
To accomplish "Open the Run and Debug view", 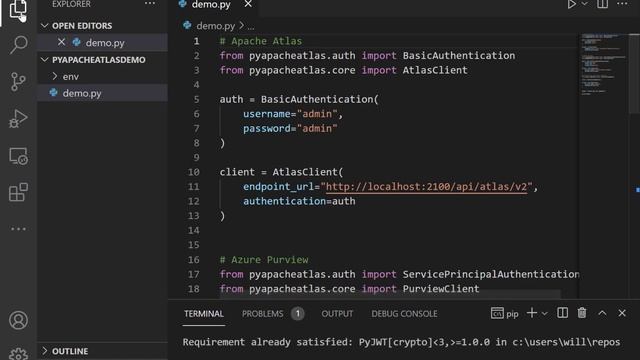I will (x=18, y=119).
